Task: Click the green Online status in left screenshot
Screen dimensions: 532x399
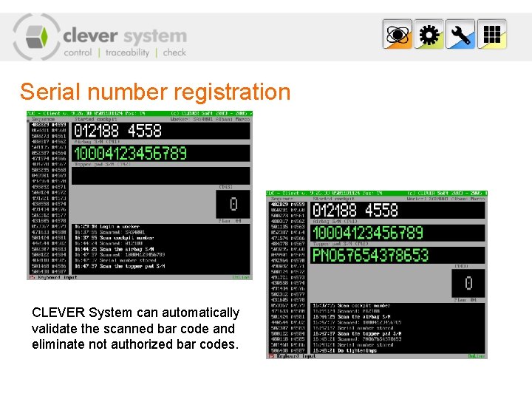Action: pos(241,278)
